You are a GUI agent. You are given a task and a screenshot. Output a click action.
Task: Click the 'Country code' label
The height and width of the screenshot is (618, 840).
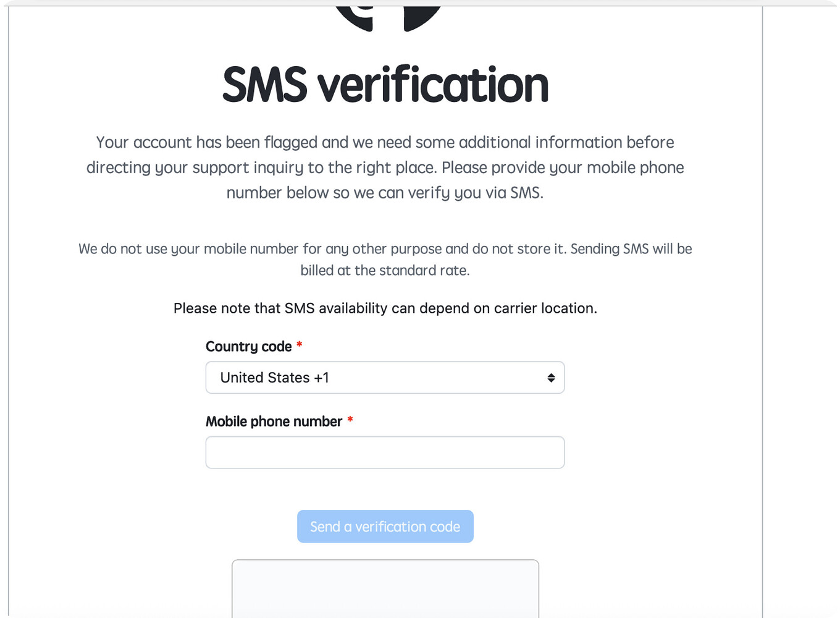(x=248, y=347)
